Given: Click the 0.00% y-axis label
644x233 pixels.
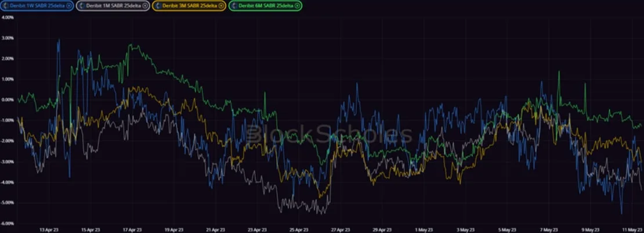Looking at the screenshot, I should (8, 100).
